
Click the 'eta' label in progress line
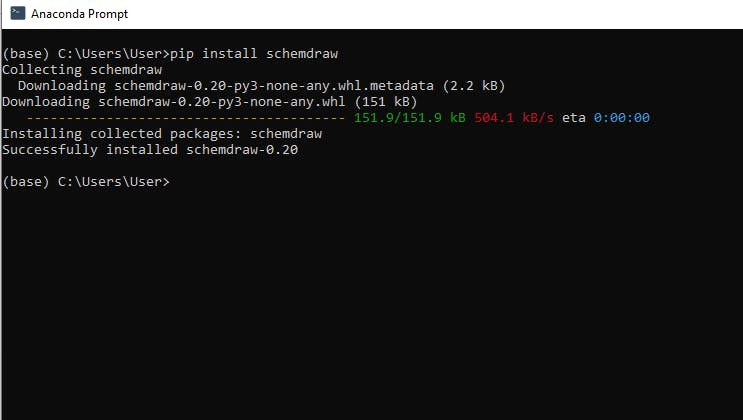pos(573,118)
